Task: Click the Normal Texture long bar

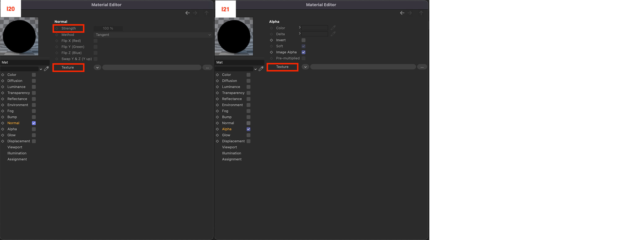Action: coord(152,67)
